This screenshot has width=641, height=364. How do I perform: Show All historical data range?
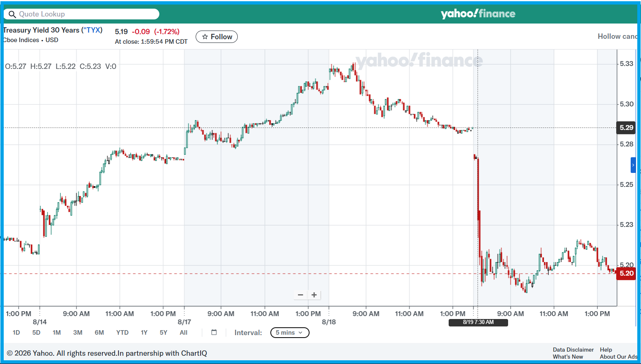[184, 333]
